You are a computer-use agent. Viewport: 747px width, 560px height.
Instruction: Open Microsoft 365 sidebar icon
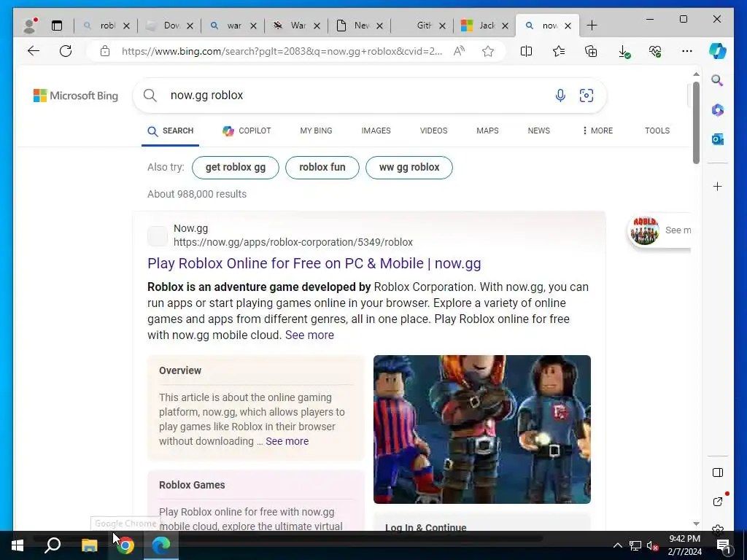click(x=718, y=110)
